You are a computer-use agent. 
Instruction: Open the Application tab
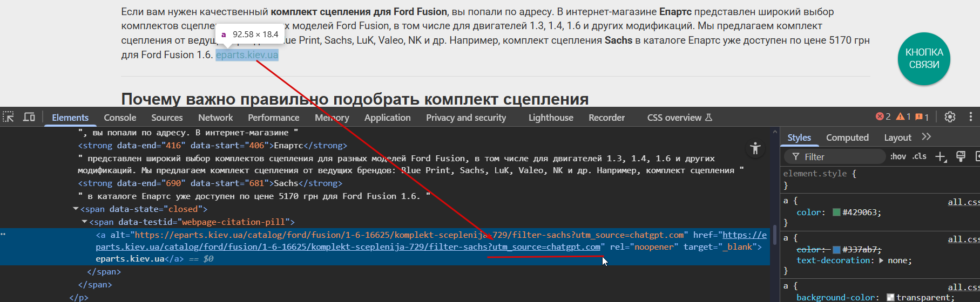click(387, 118)
